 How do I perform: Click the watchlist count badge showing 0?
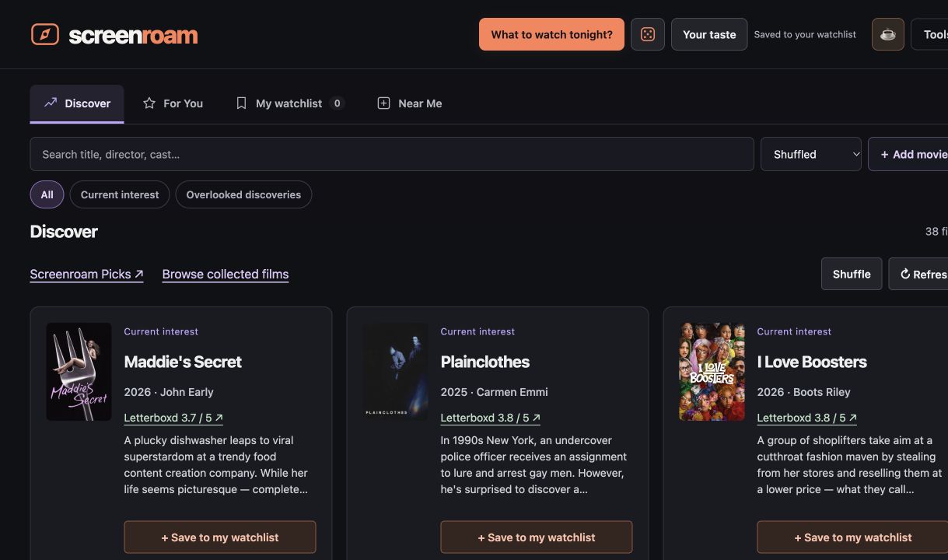[337, 103]
